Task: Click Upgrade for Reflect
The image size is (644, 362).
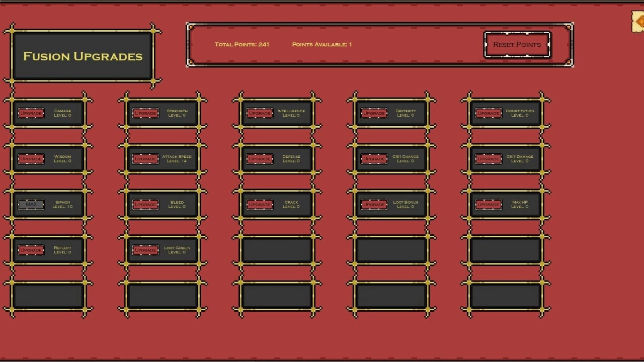Action: (x=31, y=250)
